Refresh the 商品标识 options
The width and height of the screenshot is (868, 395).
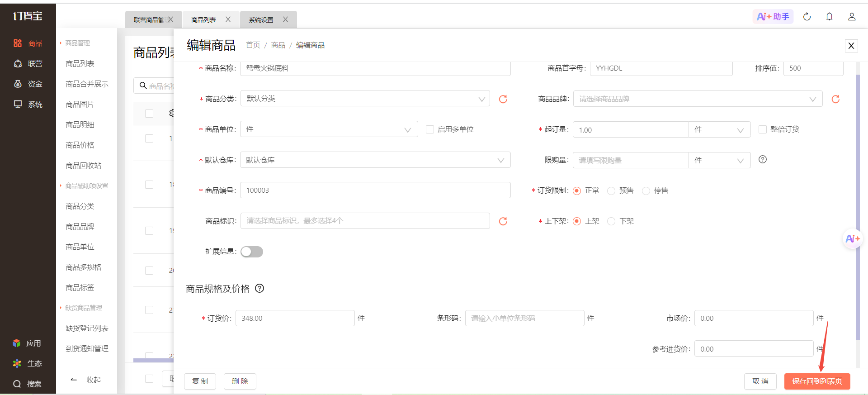pos(503,221)
